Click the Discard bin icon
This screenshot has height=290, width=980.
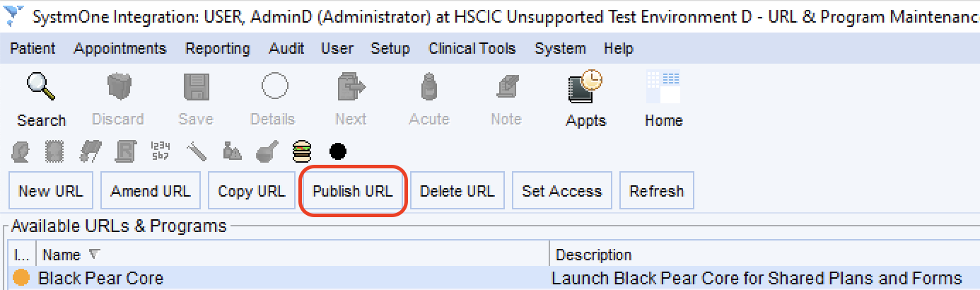pyautogui.click(x=118, y=87)
